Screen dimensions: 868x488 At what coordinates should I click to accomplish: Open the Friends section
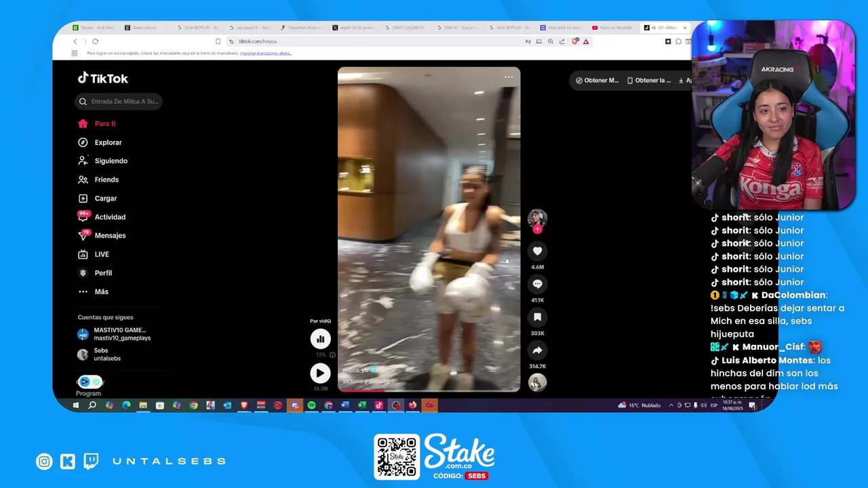tap(98, 180)
